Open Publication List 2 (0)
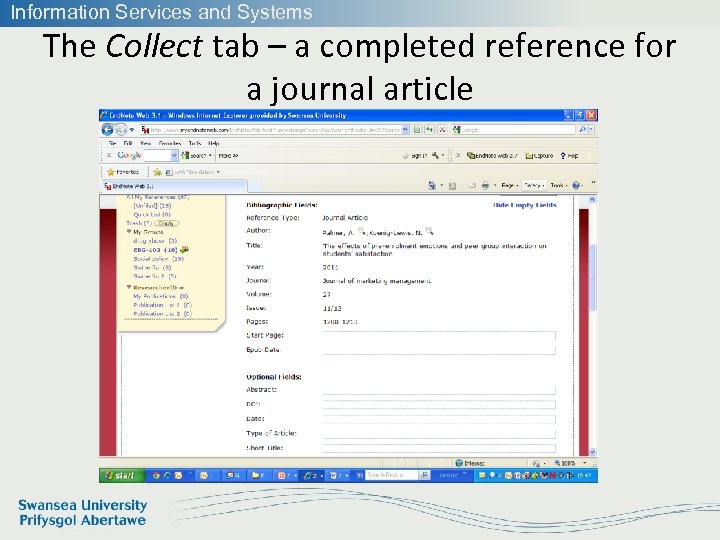Viewport: 720px width, 540px height. 163,314
